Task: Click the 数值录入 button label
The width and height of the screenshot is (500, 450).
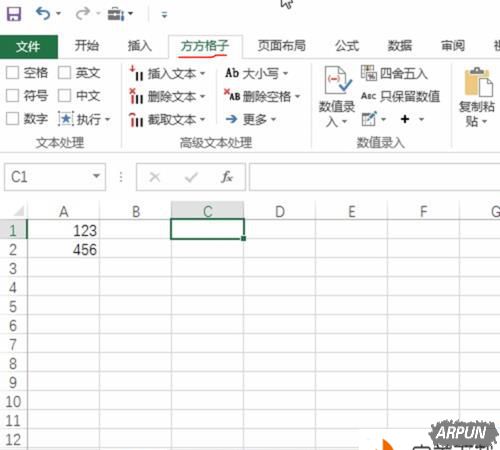Action: pos(337,114)
